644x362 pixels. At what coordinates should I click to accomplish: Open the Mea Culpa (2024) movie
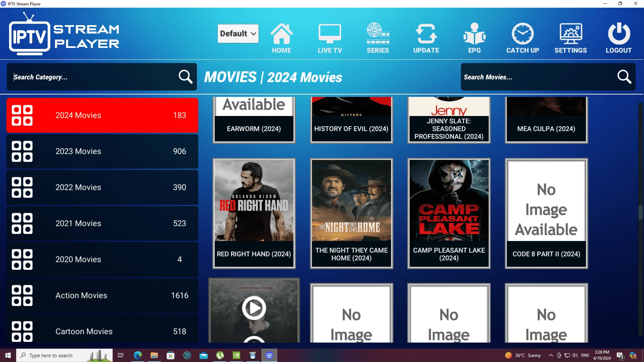(546, 120)
